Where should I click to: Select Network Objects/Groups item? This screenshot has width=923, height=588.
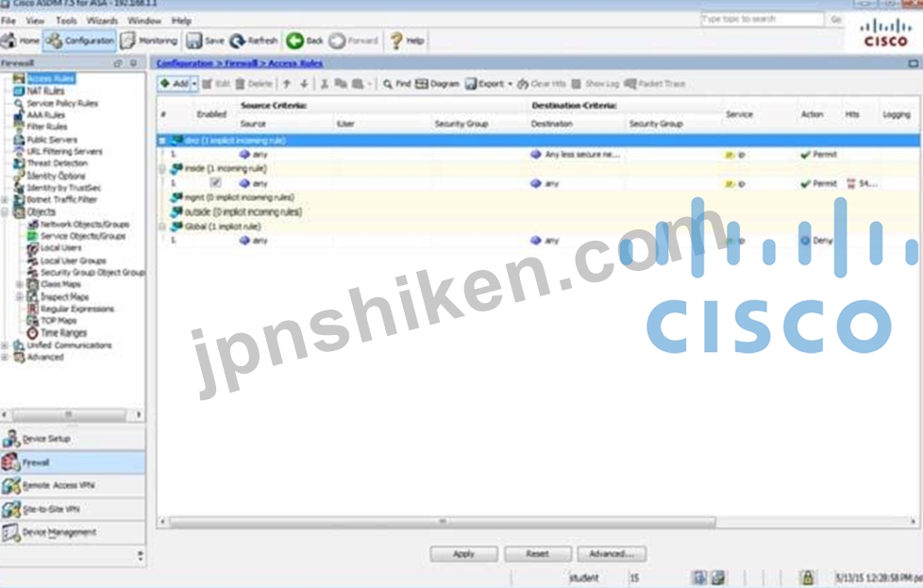pyautogui.click(x=84, y=225)
